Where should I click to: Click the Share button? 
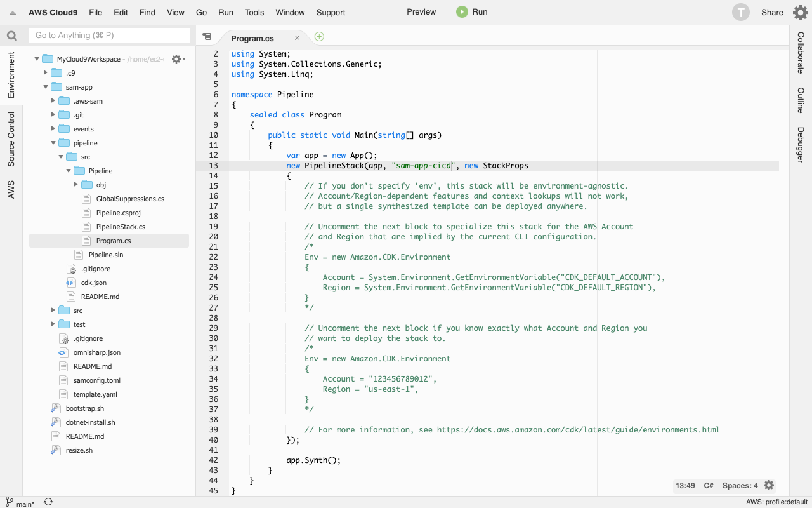772,12
